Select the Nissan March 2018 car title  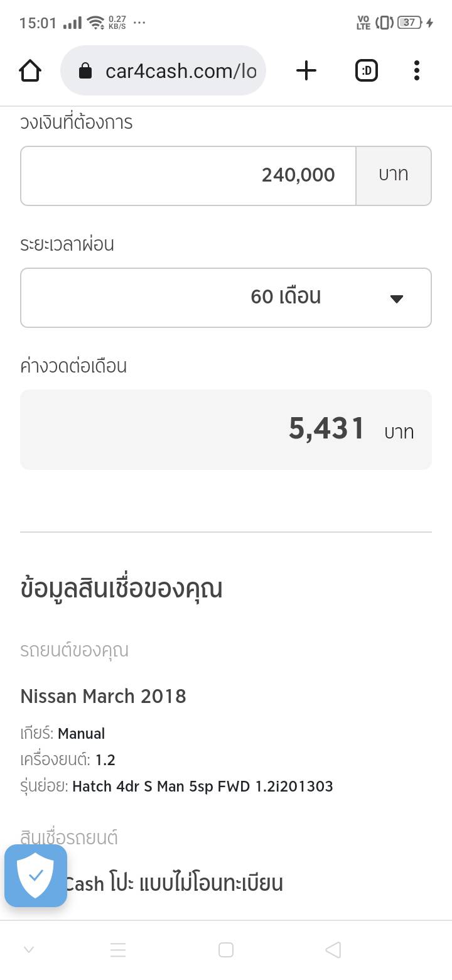(x=104, y=696)
